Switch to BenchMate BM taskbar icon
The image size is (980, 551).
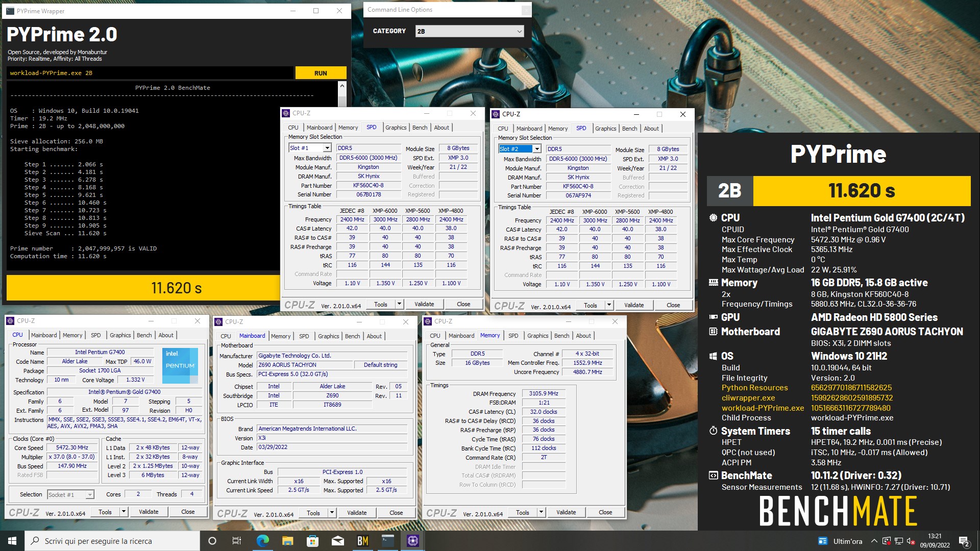(x=362, y=541)
